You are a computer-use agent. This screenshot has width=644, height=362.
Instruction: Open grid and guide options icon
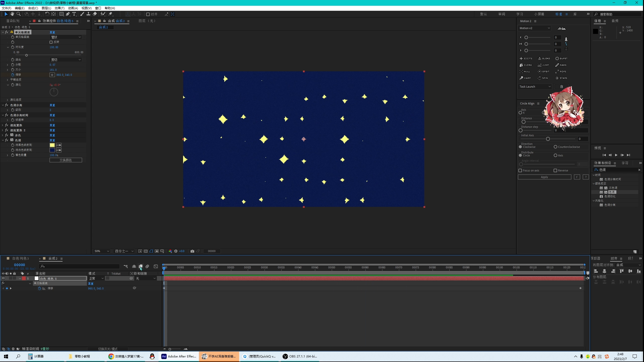point(162,251)
